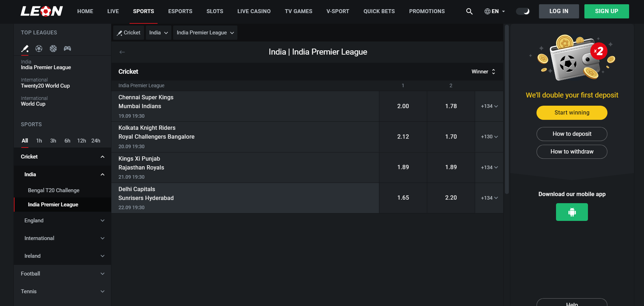This screenshot has height=306, width=644.
Task: Open the search magnifier icon
Action: pyautogui.click(x=469, y=11)
